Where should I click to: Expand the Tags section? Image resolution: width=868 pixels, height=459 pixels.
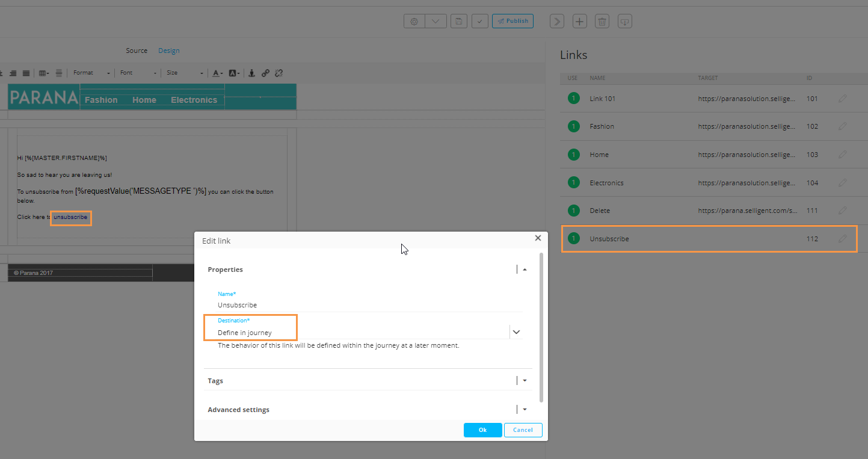(x=525, y=381)
